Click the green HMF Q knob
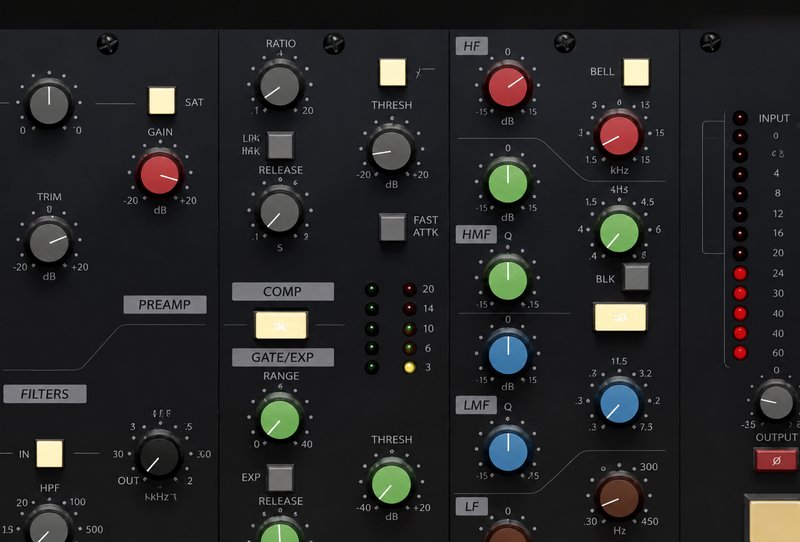The height and width of the screenshot is (542, 800). [508, 279]
